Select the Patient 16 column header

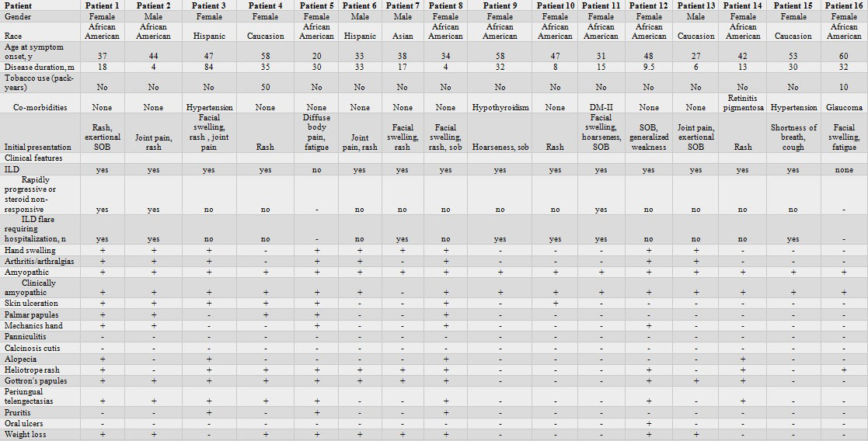844,5
